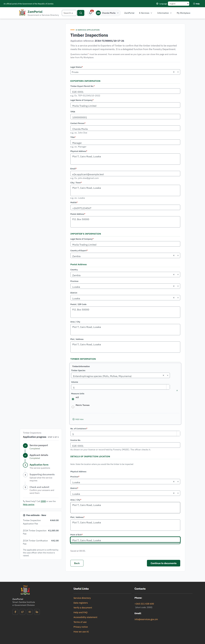Clear the inspection location District selection
Viewport: 205px width, 644px height.
(x=174, y=493)
